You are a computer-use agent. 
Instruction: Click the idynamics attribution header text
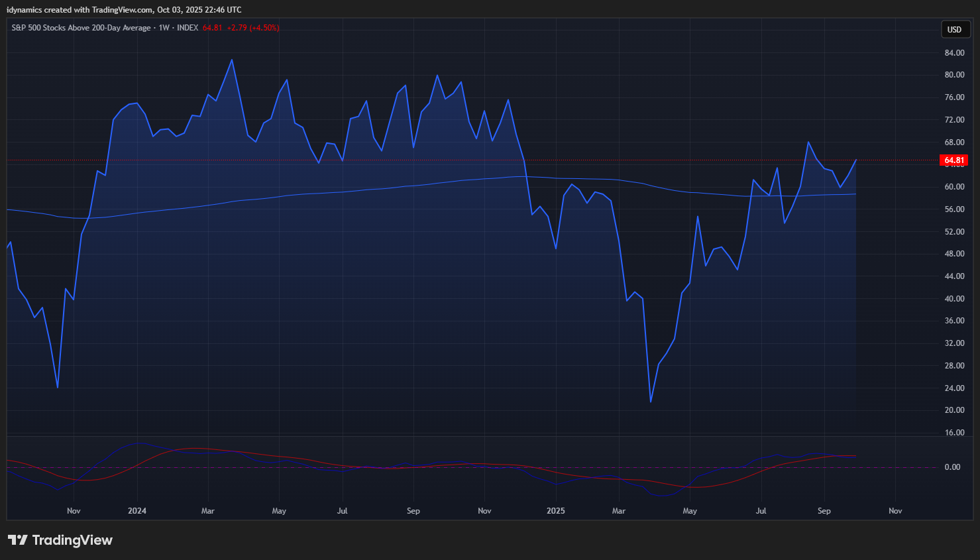click(x=124, y=10)
